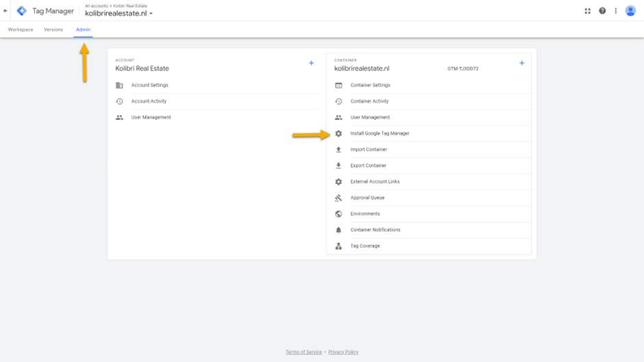Select the Admin tab
This screenshot has width=644, height=362.
(x=83, y=29)
